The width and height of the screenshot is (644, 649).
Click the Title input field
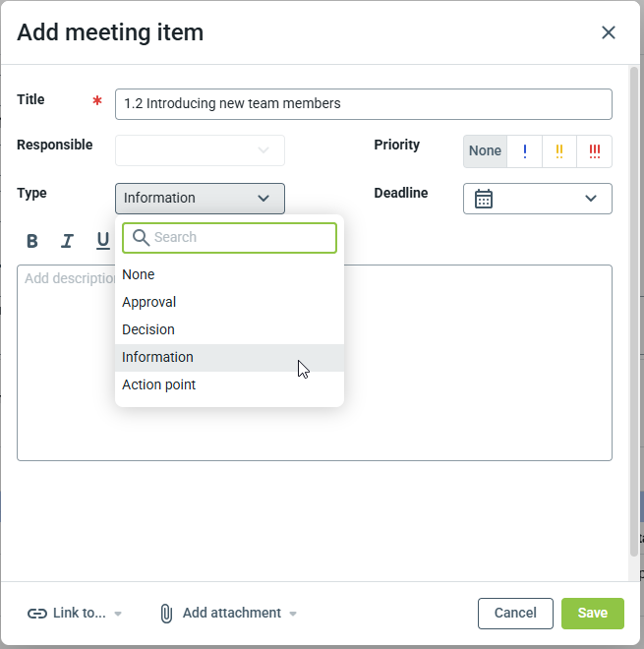[363, 104]
